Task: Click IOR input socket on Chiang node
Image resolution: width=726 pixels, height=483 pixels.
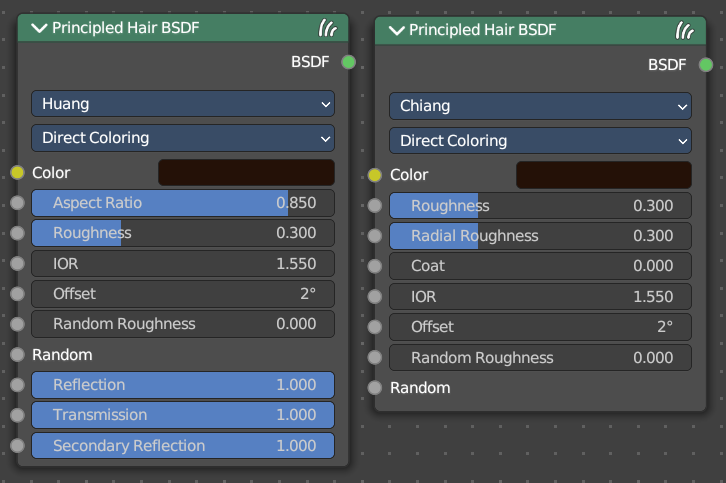Action: pos(375,296)
